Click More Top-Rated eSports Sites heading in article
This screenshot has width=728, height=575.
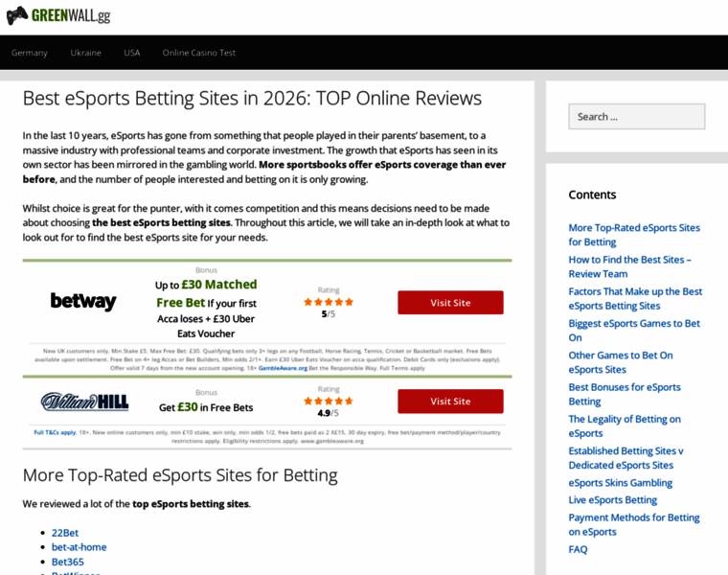coord(180,475)
